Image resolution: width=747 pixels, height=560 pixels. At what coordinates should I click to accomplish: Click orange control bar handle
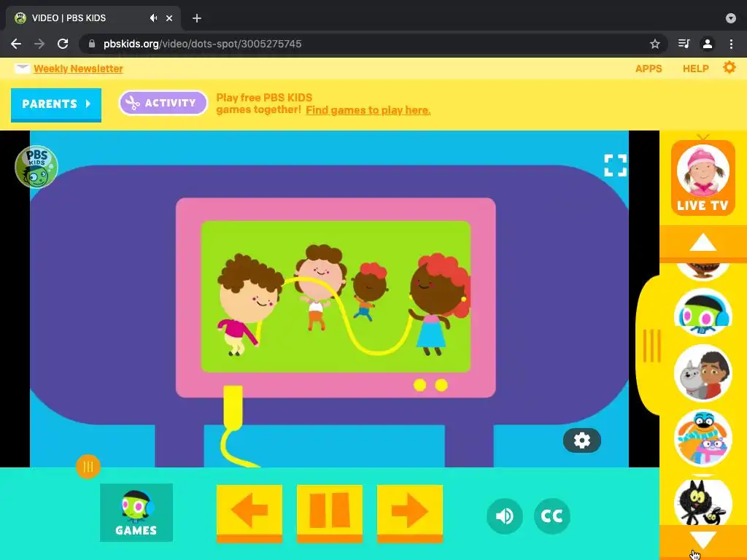pyautogui.click(x=88, y=467)
